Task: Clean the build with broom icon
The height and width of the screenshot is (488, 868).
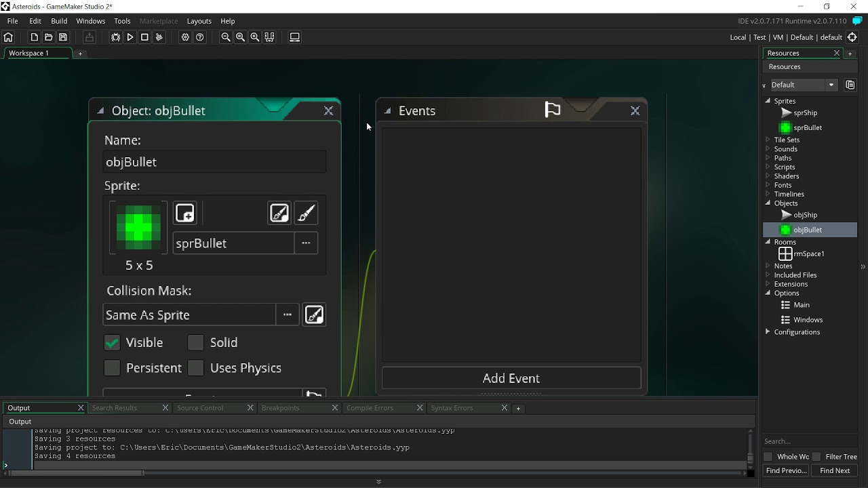Action: point(159,37)
